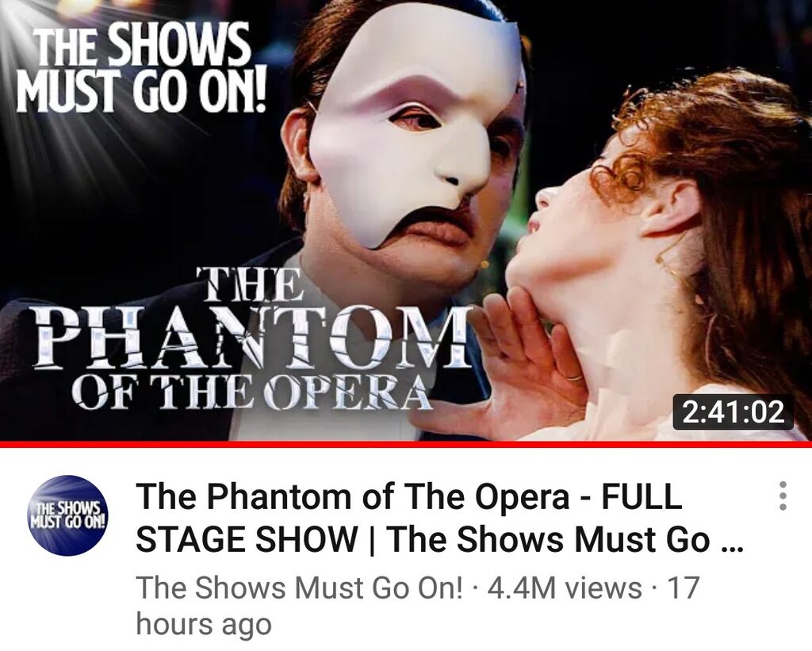Open channel name The Shows Must Go On!
The height and width of the screenshot is (651, 812).
[x=300, y=588]
